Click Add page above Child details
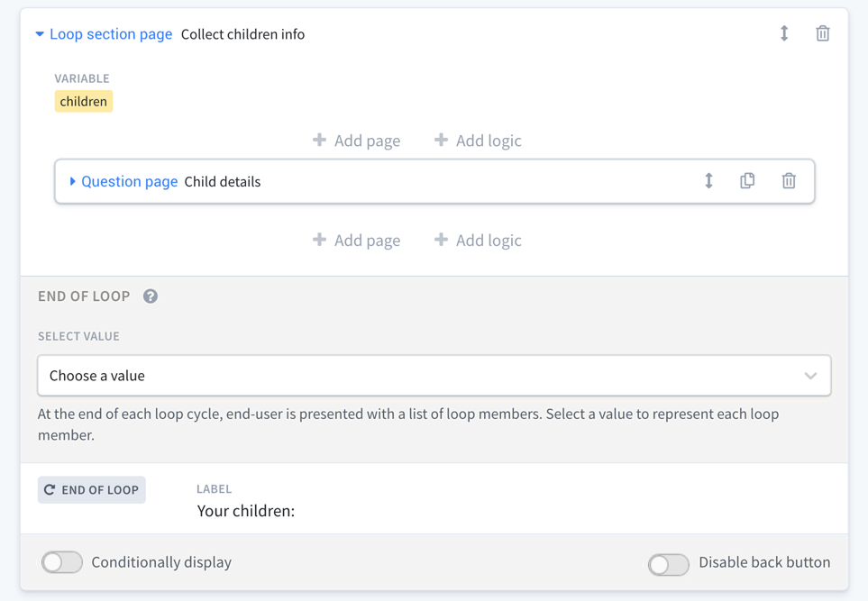Screen dimensions: 868x601 click(357, 141)
